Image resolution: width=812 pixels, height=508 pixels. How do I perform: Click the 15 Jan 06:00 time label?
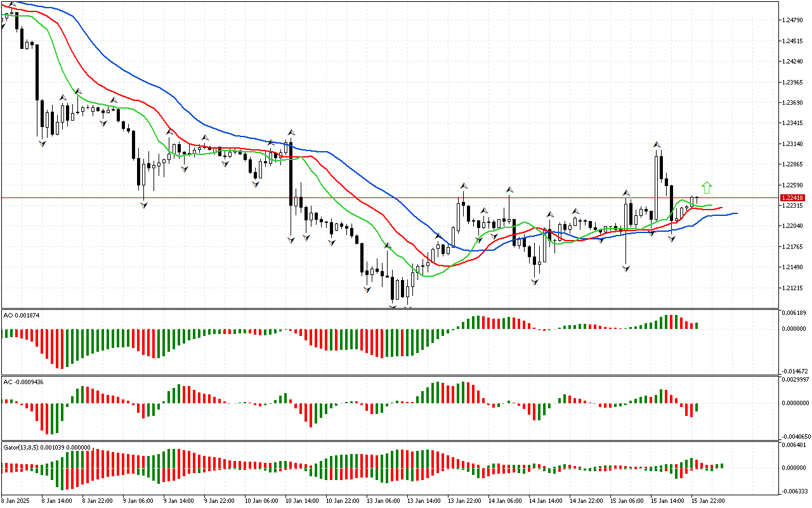pyautogui.click(x=626, y=501)
